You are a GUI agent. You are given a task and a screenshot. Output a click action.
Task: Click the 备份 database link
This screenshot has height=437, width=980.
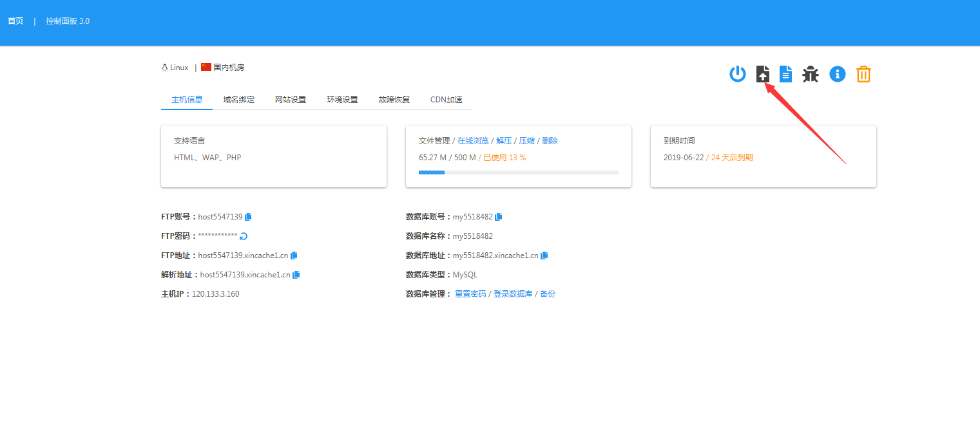[x=548, y=294]
